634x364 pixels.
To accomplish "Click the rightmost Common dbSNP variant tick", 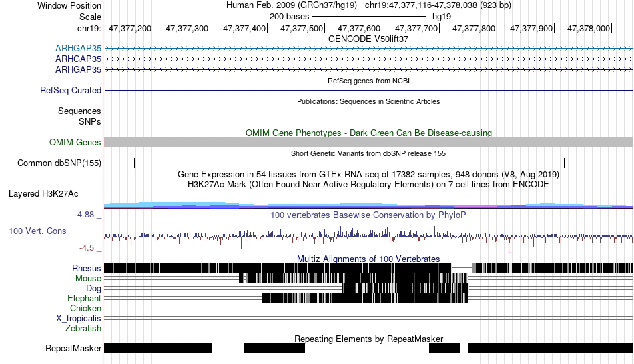I will (565, 163).
